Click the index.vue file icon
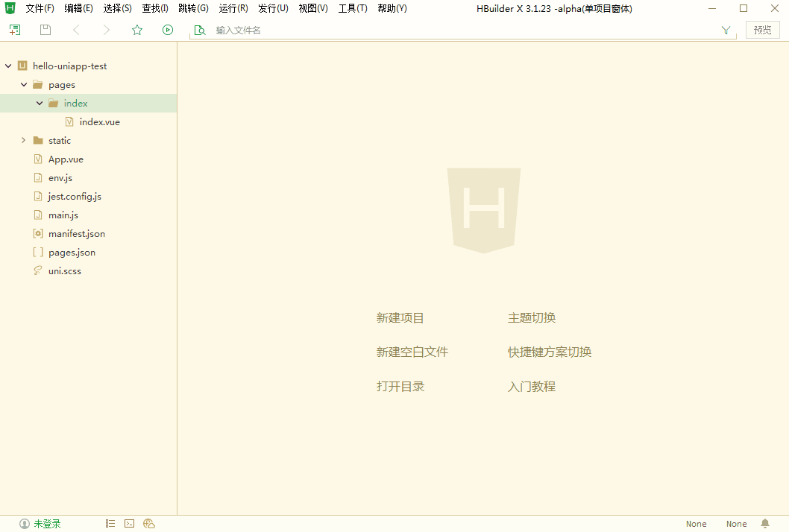This screenshot has width=789, height=532. 69,121
